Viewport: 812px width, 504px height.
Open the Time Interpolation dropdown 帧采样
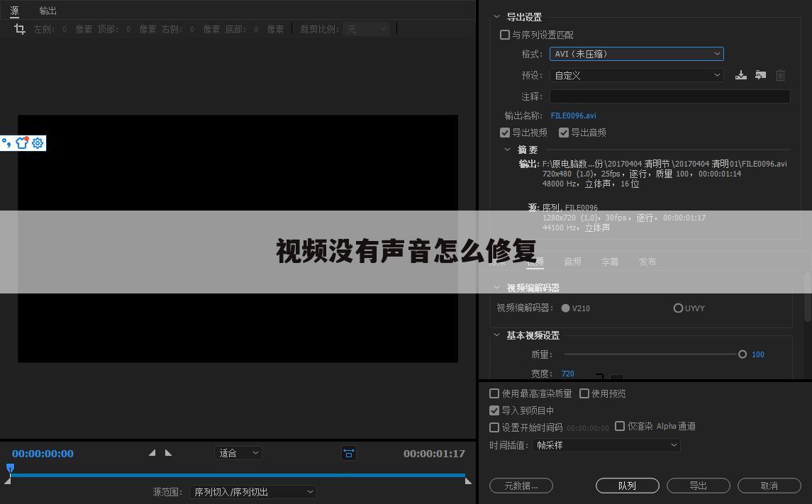click(x=606, y=445)
